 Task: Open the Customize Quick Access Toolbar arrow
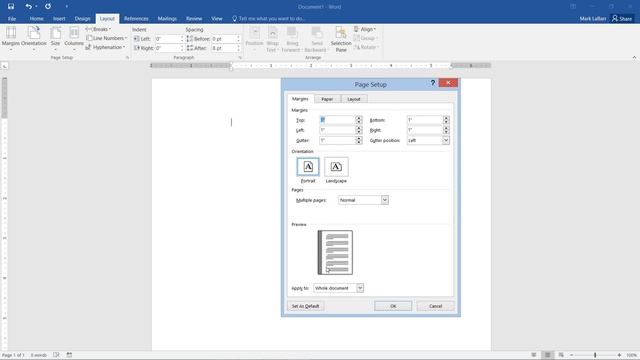67,7
